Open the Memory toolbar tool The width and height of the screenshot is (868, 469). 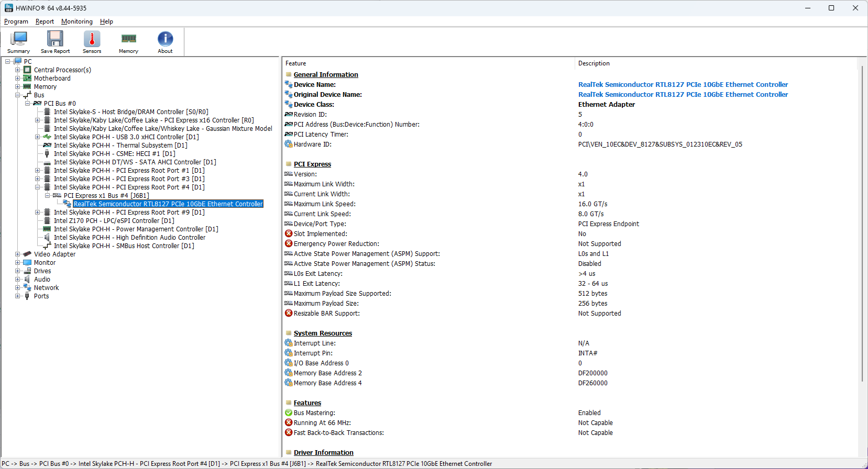128,42
